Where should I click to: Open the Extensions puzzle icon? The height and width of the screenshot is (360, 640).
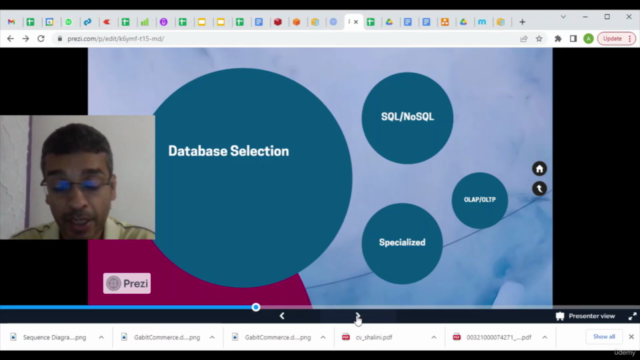(558, 39)
